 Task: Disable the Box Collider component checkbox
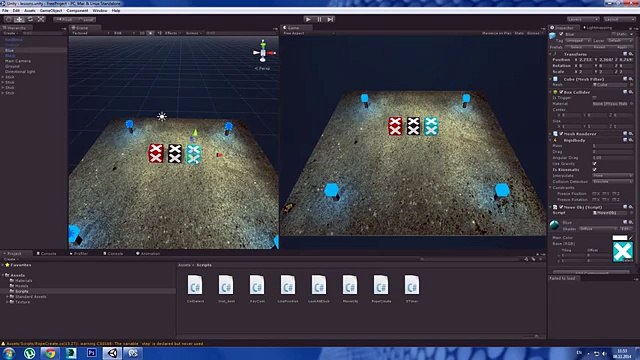click(x=561, y=92)
